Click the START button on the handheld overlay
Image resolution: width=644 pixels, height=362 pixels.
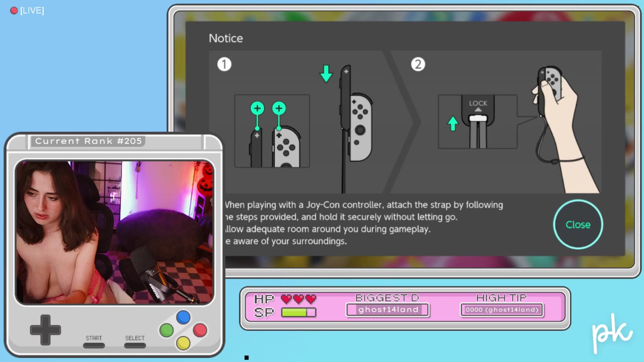94,346
